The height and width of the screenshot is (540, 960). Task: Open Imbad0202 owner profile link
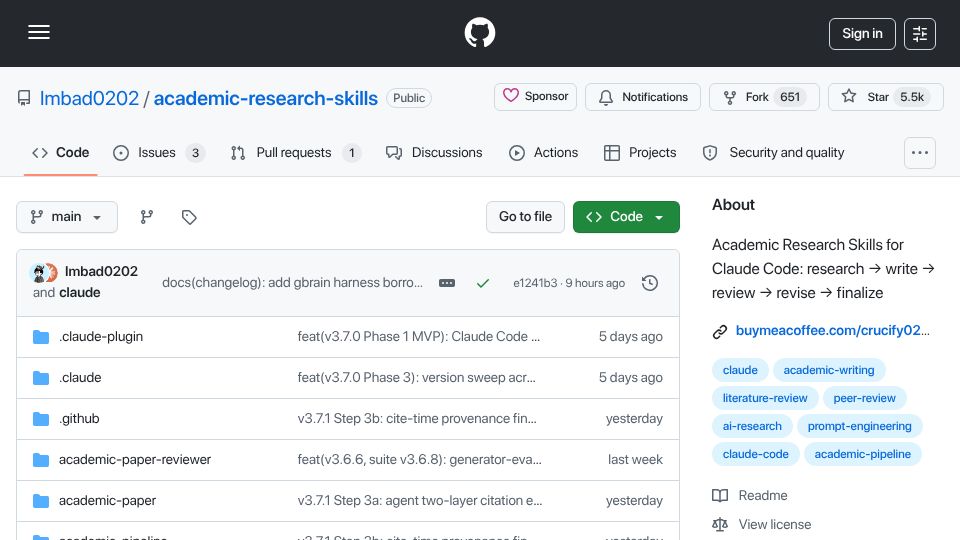[89, 98]
